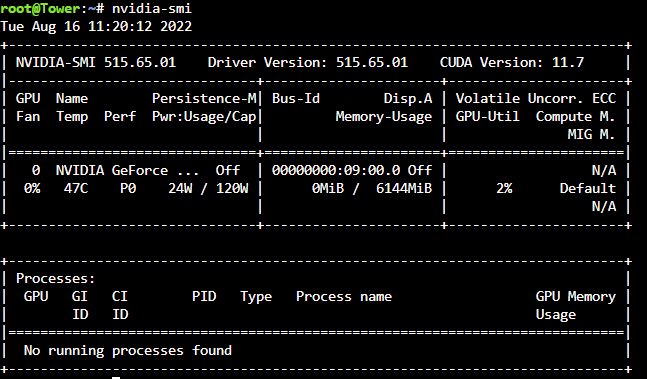Click the Persistence-M column header
The width and height of the screenshot is (647, 379).
[204, 99]
